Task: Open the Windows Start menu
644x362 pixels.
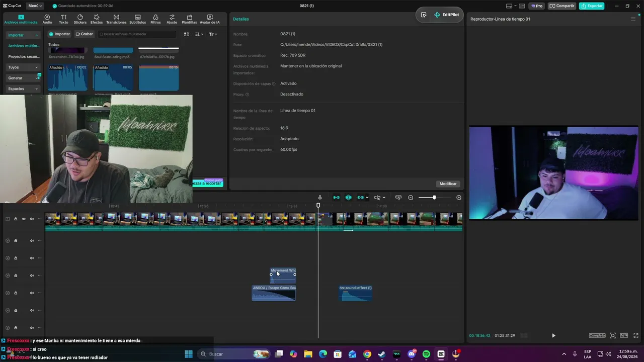Action: pyautogui.click(x=189, y=354)
